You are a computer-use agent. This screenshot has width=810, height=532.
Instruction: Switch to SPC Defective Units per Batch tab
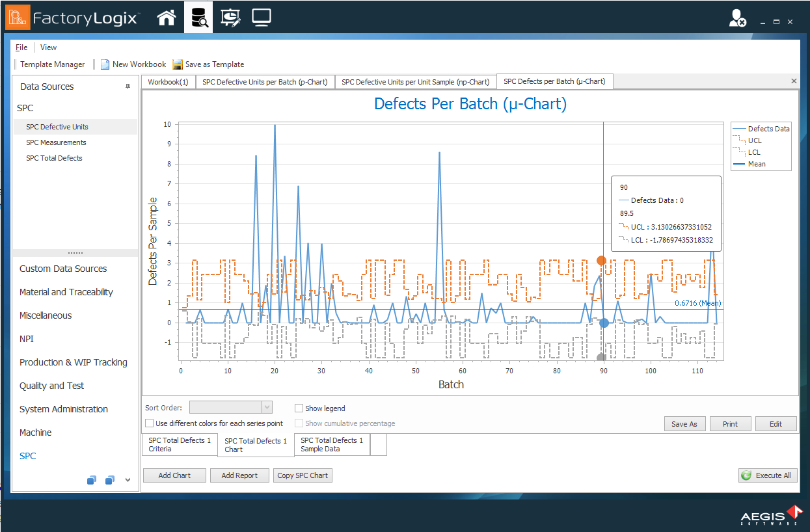click(x=265, y=82)
